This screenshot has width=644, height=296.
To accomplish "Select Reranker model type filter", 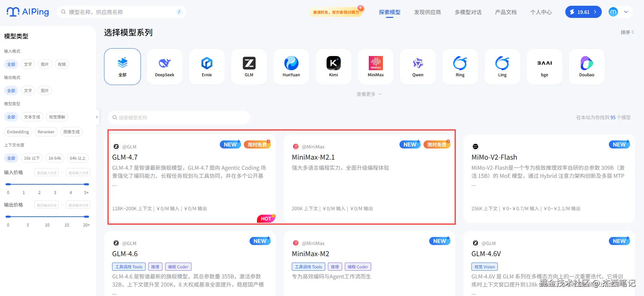I will pos(46,132).
